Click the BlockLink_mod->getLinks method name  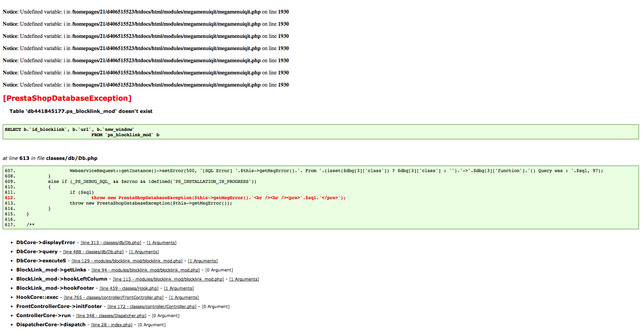pos(51,270)
